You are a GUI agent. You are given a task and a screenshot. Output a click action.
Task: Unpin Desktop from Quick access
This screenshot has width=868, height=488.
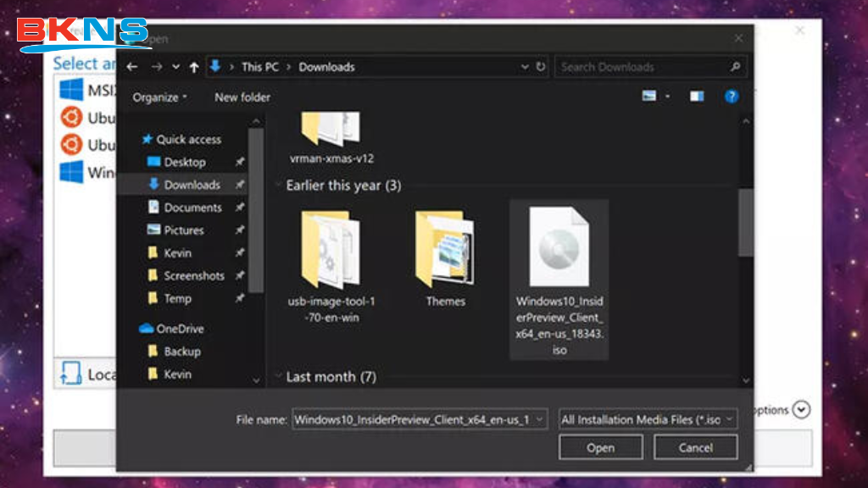click(x=239, y=162)
